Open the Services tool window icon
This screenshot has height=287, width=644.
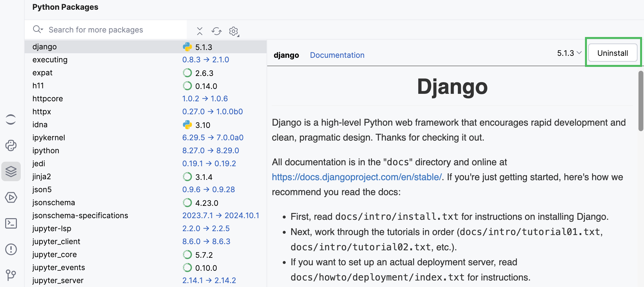[x=11, y=197]
